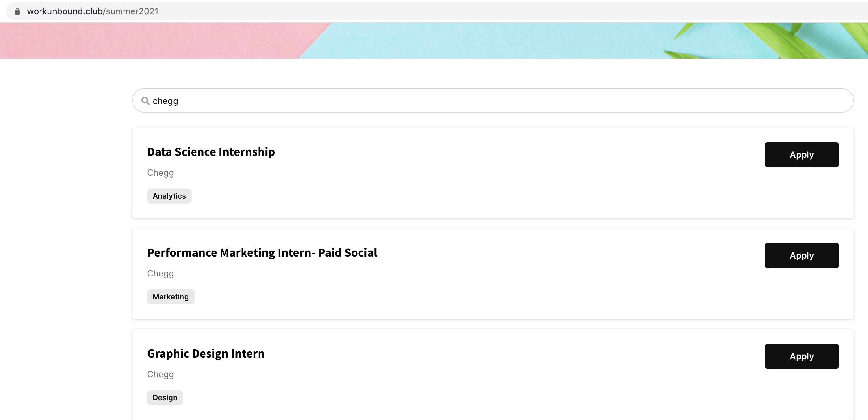Open Graphic Design Intern title
The image size is (868, 420).
pyautogui.click(x=206, y=354)
